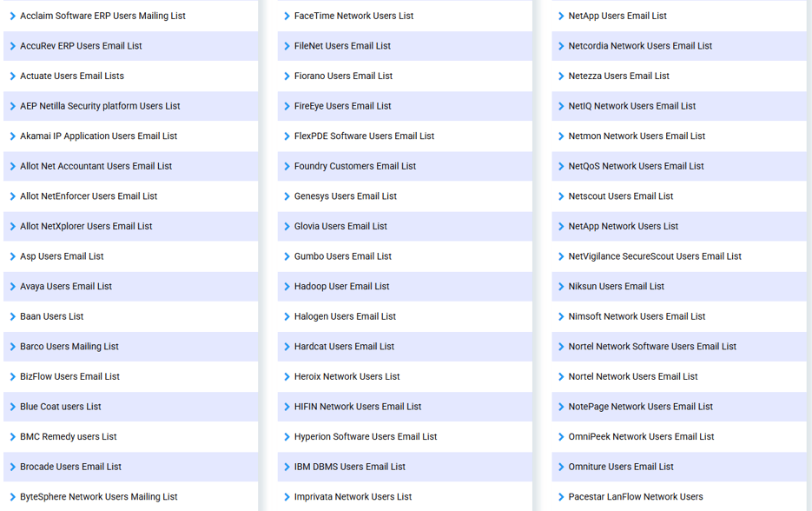Open Allot Net Accountant Users Email List
This screenshot has height=511, width=812.
tap(96, 166)
